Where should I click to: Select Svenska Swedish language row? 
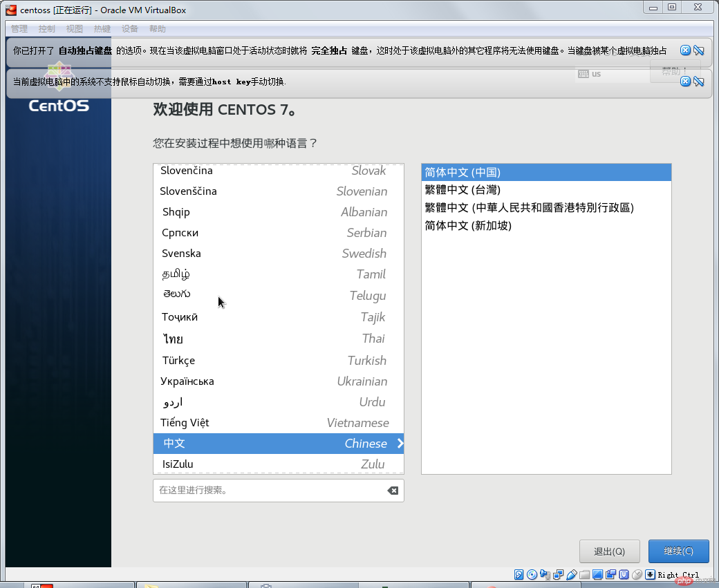point(279,254)
